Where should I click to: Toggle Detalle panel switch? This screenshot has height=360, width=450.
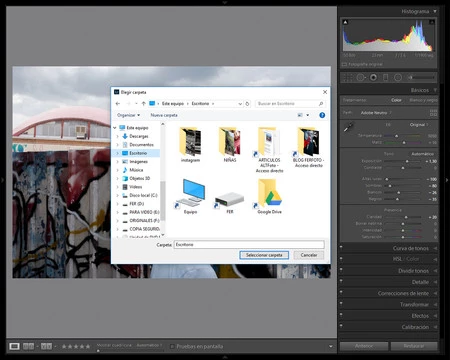pyautogui.click(x=341, y=281)
